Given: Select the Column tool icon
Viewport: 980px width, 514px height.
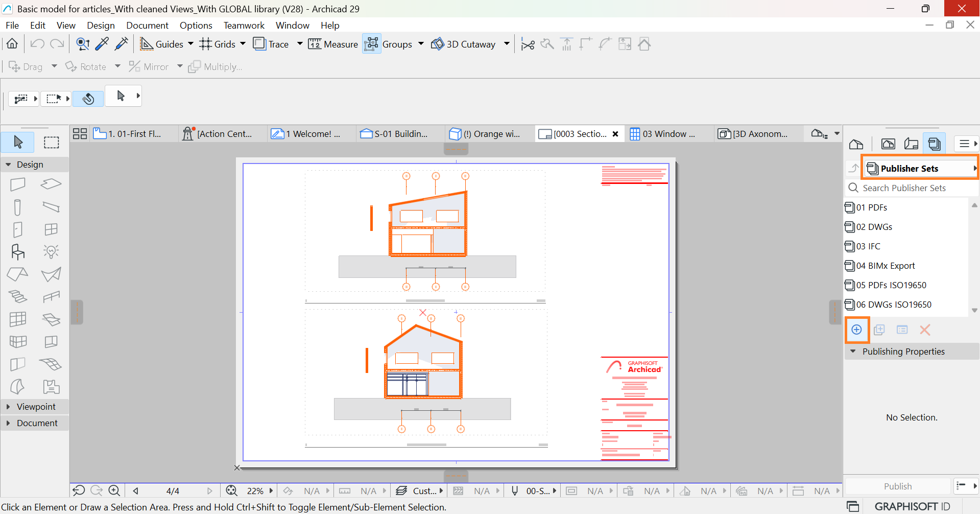Looking at the screenshot, I should click(x=18, y=207).
